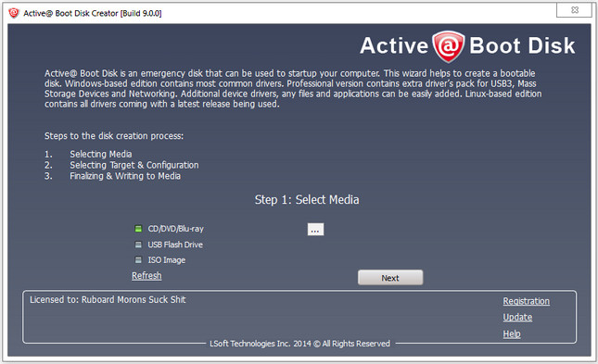Click 'Finalizing & Writing to Media' step text
Viewport: 598px width, 364px height.
pyautogui.click(x=125, y=176)
